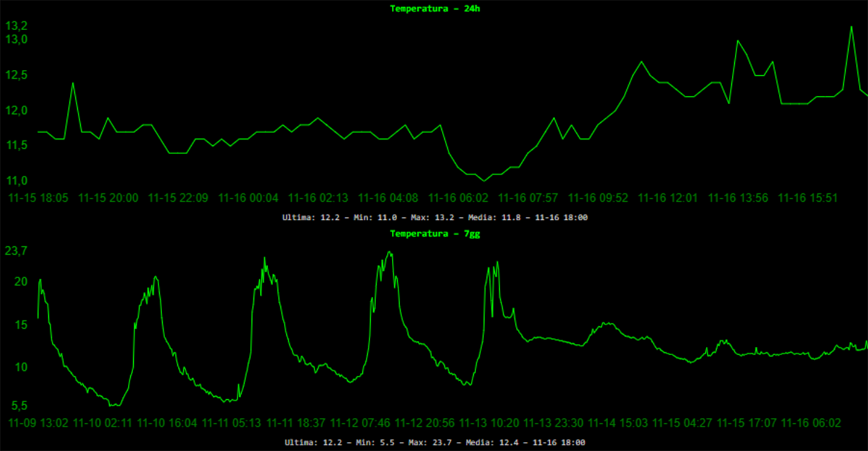Select the 12,5 y-axis value on the 24h chart

[x=16, y=75]
